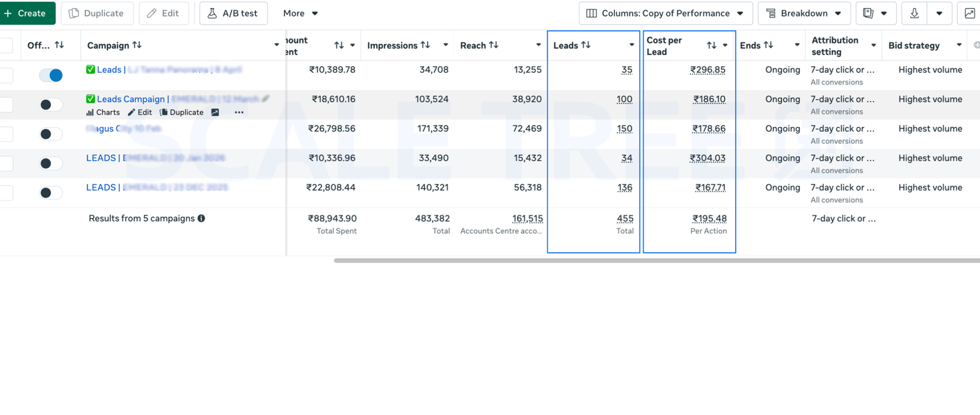The image size is (980, 415).
Task: Select checkbox for ₹10,336.96 campaign row
Action: tap(6, 163)
